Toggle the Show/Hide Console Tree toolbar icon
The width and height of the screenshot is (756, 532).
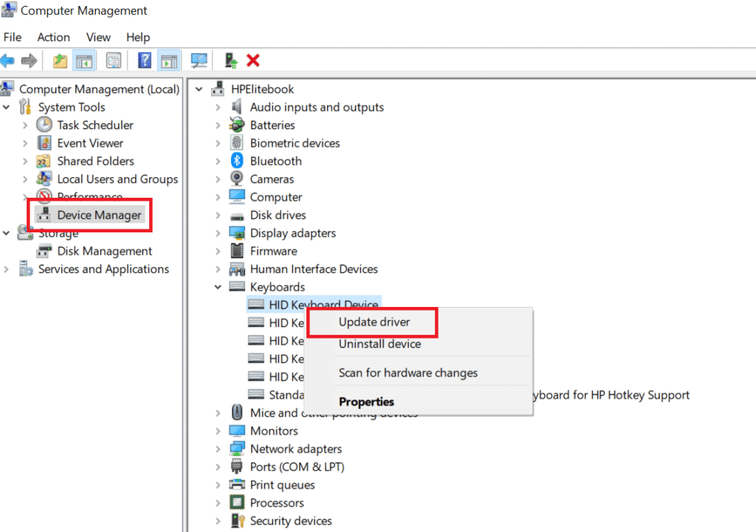click(84, 60)
